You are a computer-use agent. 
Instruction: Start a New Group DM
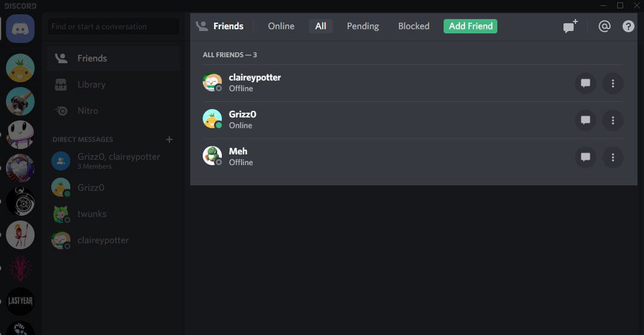tap(570, 26)
